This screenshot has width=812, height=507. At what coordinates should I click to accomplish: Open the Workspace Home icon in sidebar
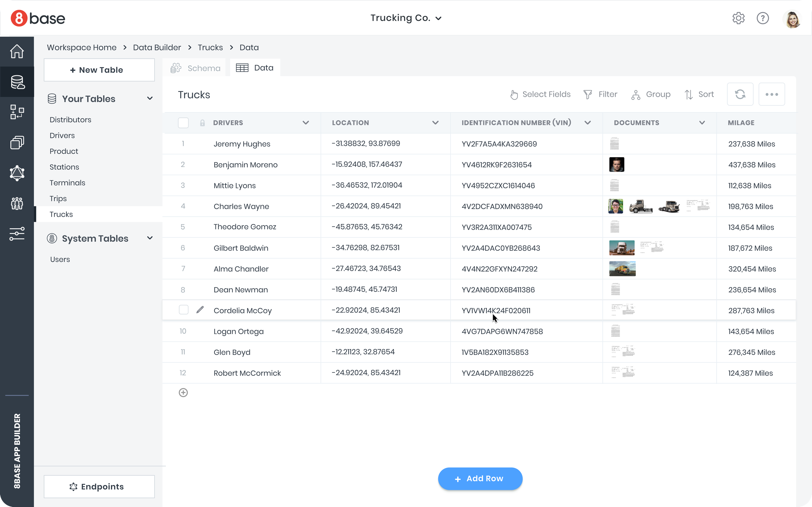coord(17,51)
